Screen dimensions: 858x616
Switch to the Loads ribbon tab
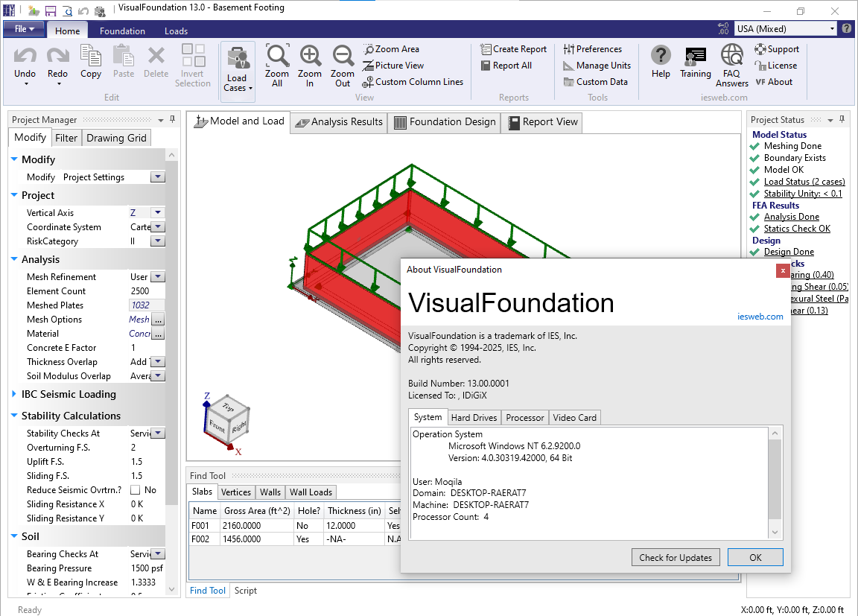[x=176, y=31]
